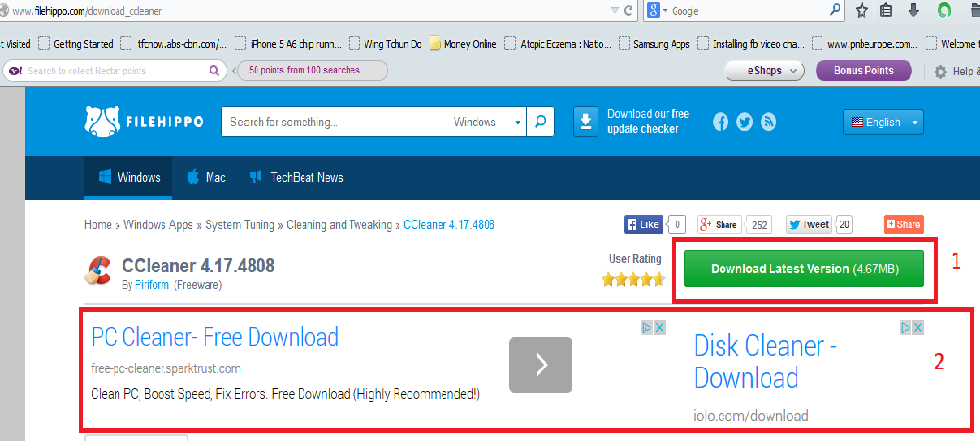Click the update checker download icon
The width and height of the screenshot is (980, 441).
(586, 122)
